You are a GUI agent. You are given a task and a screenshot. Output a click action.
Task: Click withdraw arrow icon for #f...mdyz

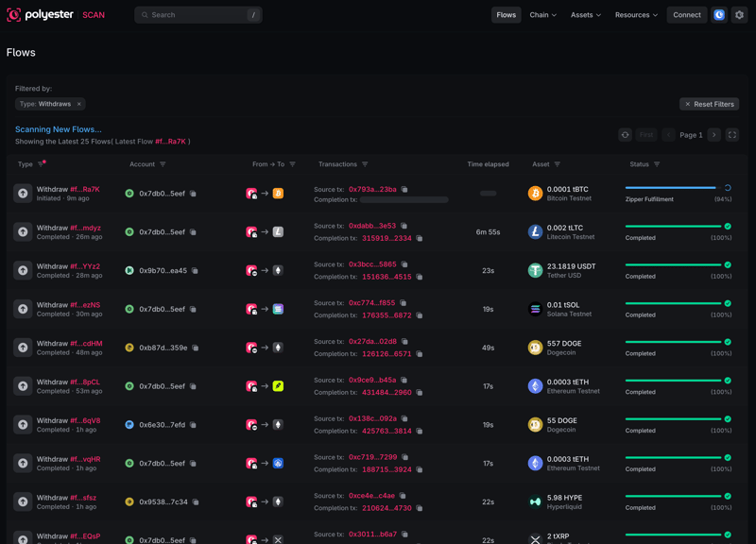23,232
